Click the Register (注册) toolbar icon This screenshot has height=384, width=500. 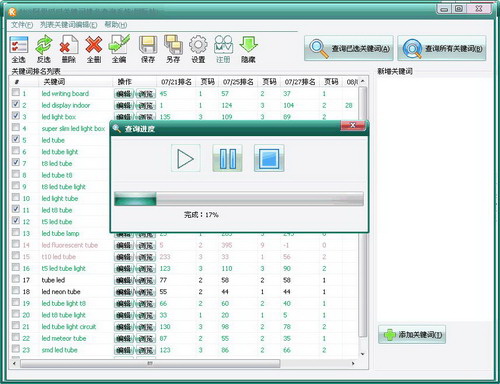(223, 49)
